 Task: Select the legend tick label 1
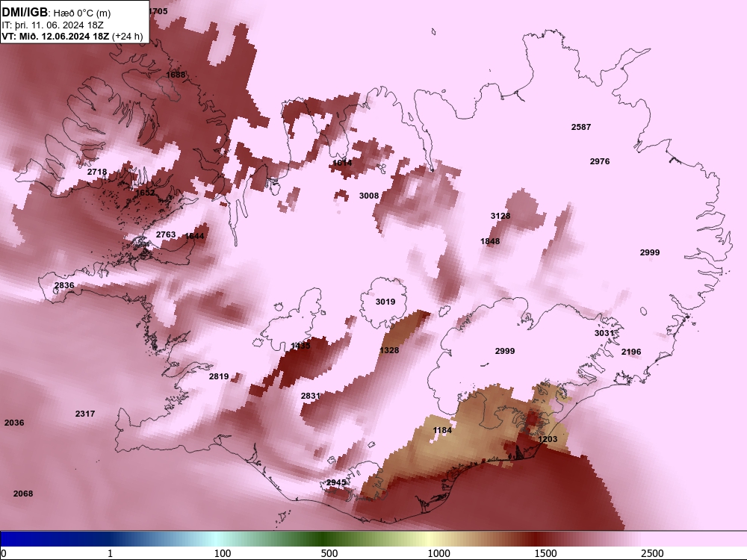point(110,553)
